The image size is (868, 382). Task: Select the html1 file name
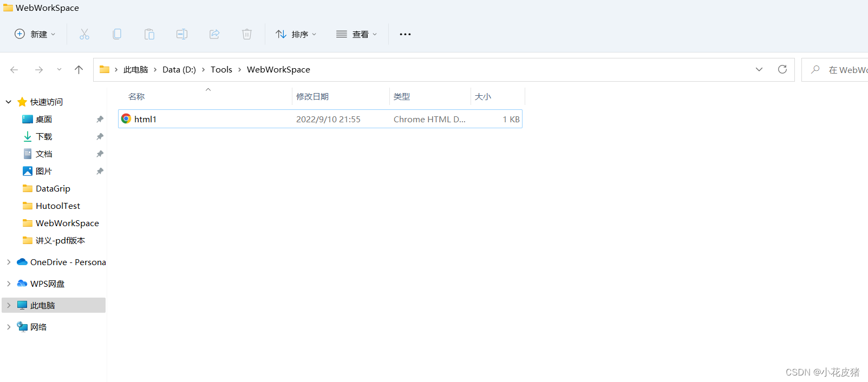[145, 119]
